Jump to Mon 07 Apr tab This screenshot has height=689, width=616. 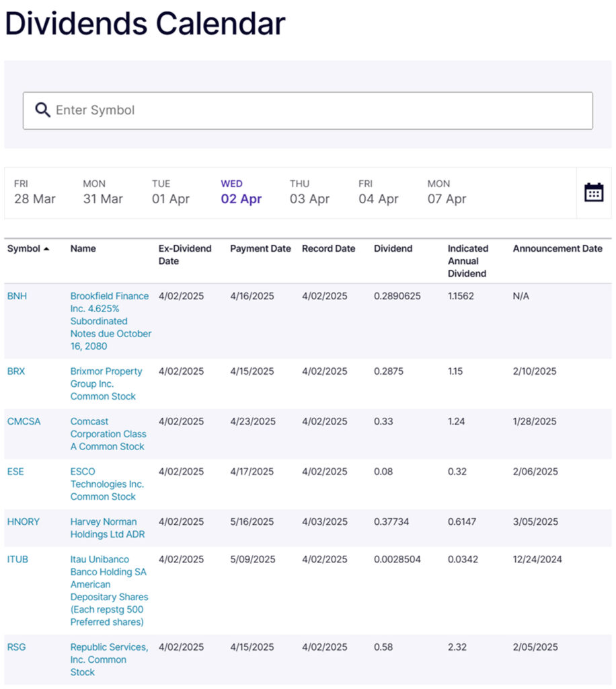(x=447, y=192)
